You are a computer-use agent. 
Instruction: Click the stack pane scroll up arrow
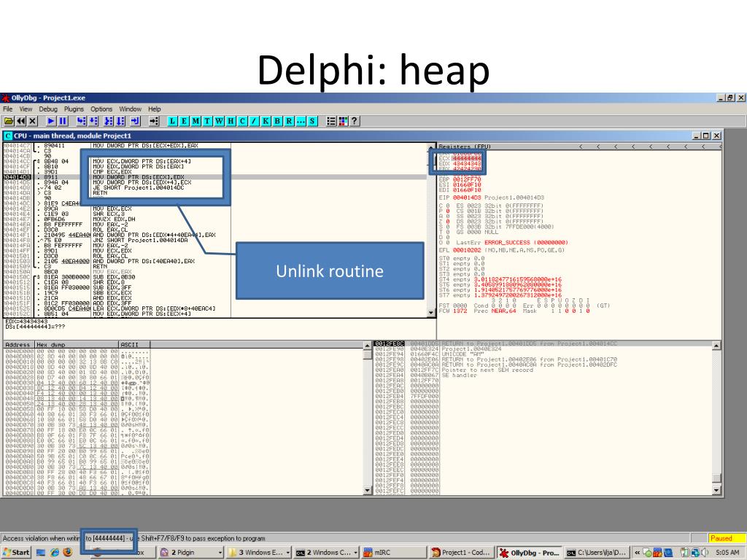click(716, 346)
